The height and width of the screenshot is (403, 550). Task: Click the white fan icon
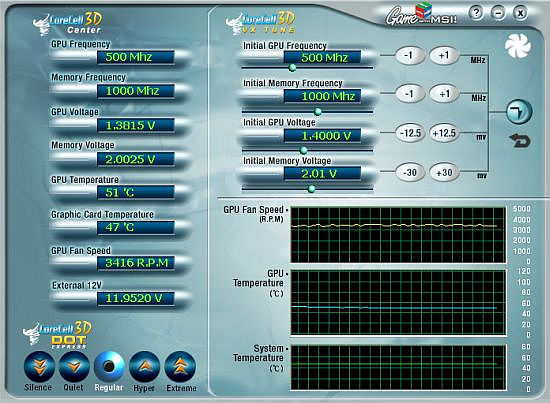(x=518, y=46)
